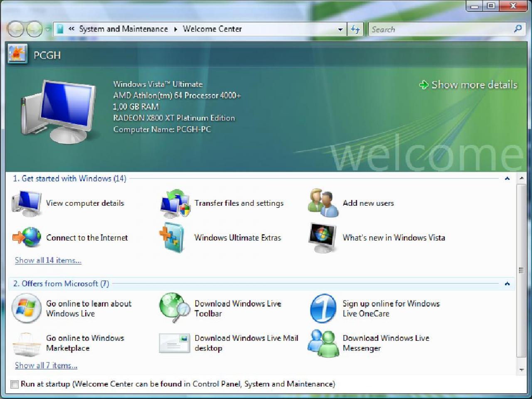Open What's new in Windows Vista icon
The height and width of the screenshot is (399, 532).
pyautogui.click(x=323, y=238)
